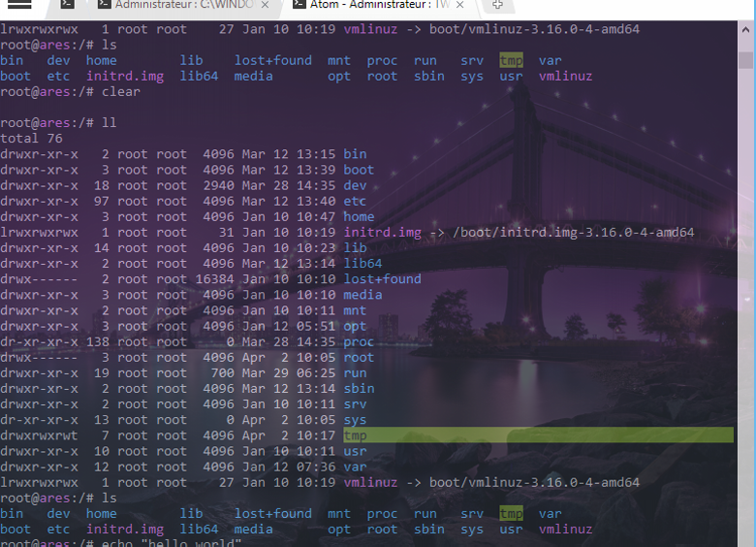Screen dimensions: 756x547
Task: Click the proc directory in the long listing
Action: 359,341
